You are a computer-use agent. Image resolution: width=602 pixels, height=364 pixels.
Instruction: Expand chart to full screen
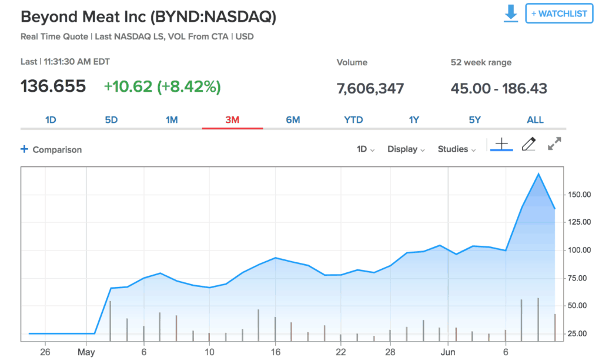554,144
